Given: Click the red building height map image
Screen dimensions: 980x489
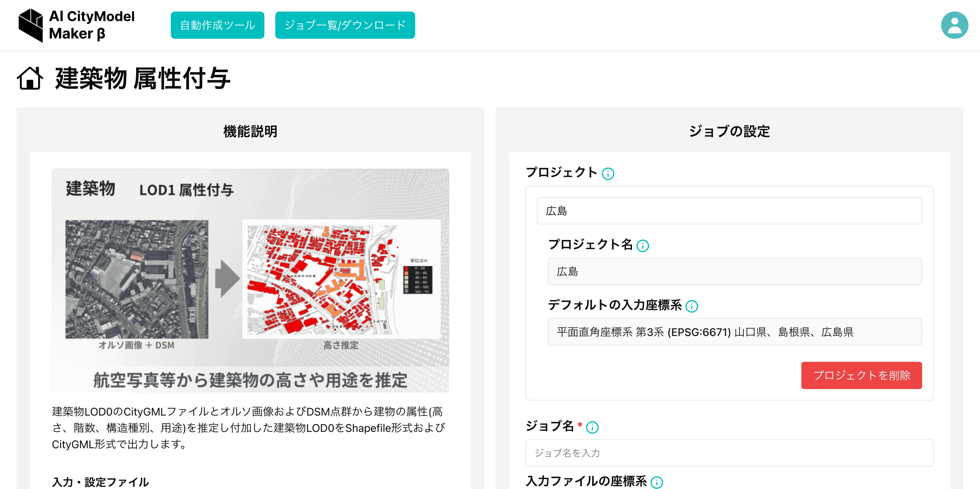Looking at the screenshot, I should 323,279.
